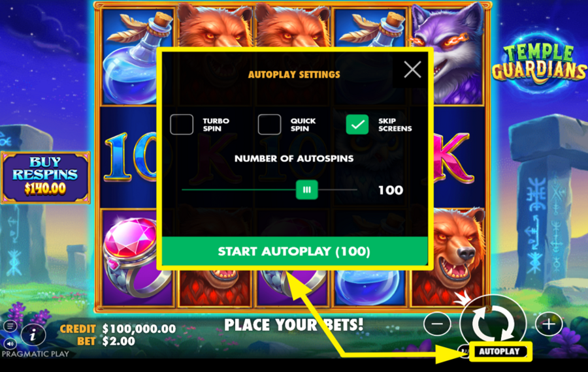Open the game info icon
Screen dimensions: 588x372
(33, 335)
